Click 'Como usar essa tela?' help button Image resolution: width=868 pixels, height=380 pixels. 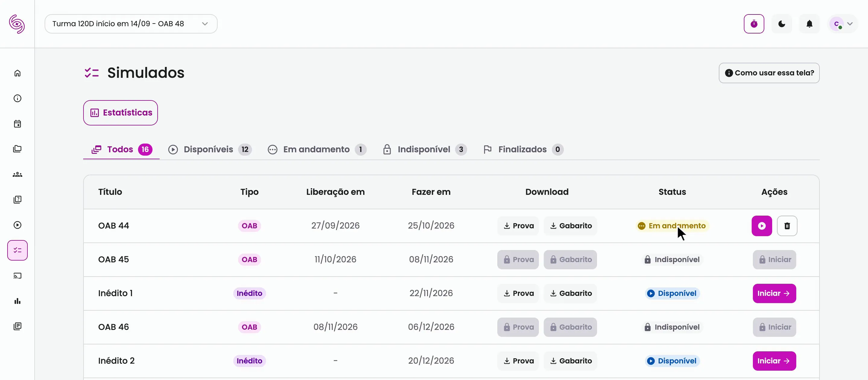[769, 73]
